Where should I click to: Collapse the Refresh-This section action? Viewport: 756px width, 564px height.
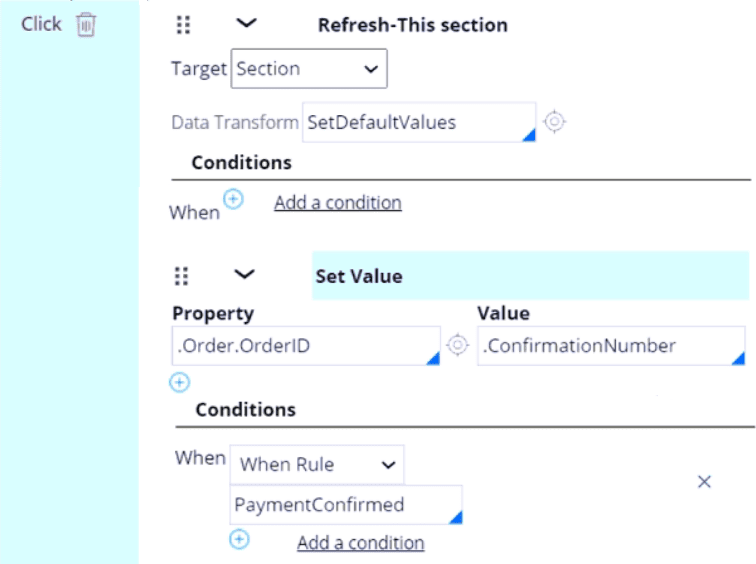coord(244,24)
